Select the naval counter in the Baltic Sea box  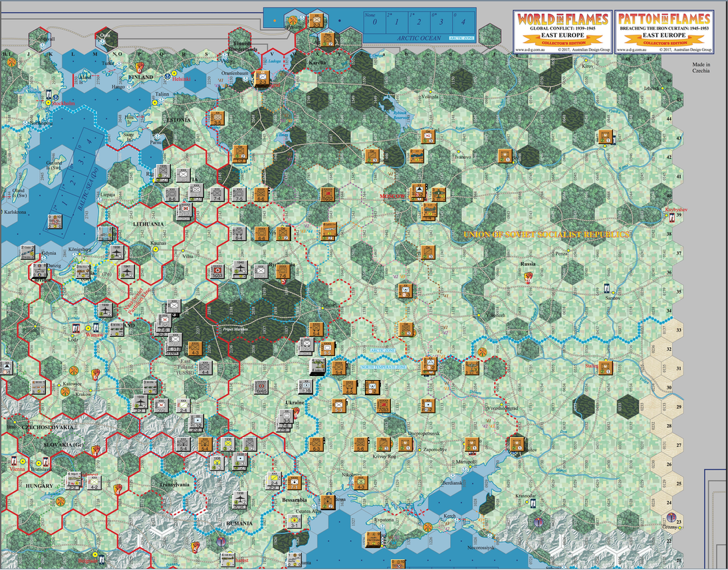55,222
